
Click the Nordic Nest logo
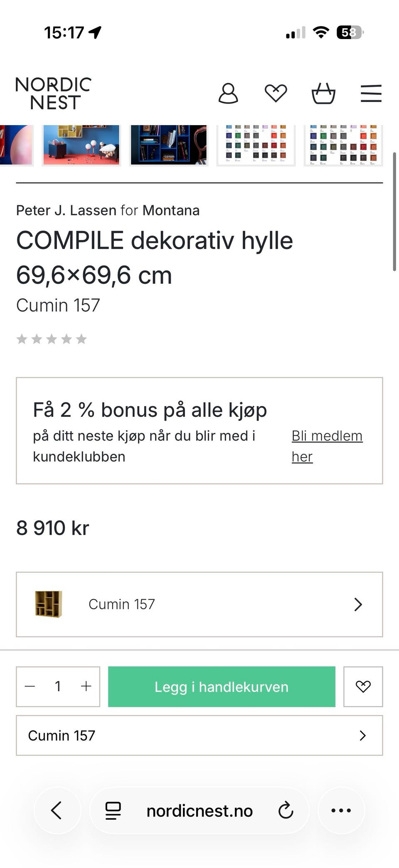53,94
